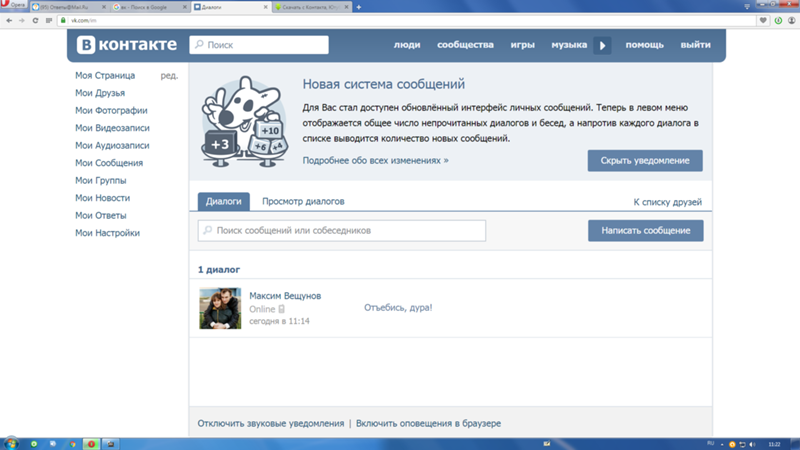
Task: Follow Подробнее обо всех изменениях link
Action: coord(376,160)
